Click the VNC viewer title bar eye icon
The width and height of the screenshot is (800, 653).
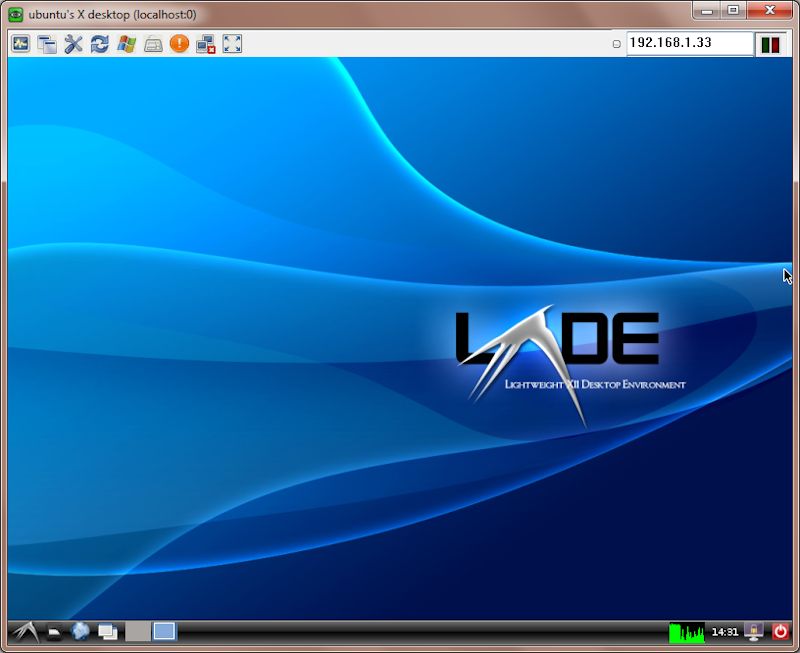(16, 14)
